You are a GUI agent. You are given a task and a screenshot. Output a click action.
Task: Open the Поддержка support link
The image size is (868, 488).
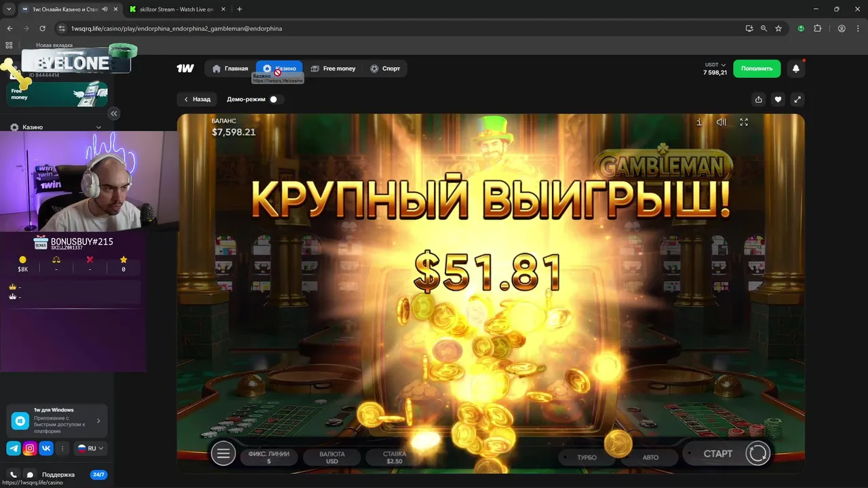58,474
